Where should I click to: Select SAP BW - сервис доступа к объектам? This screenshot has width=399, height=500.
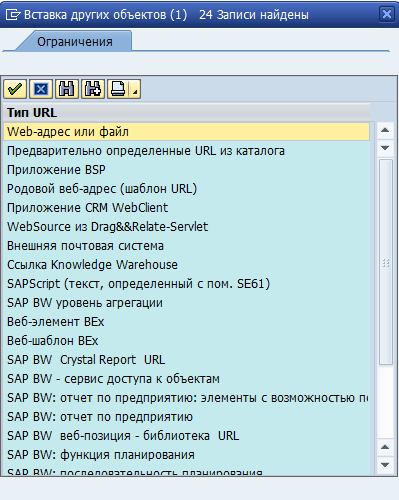[187, 379]
